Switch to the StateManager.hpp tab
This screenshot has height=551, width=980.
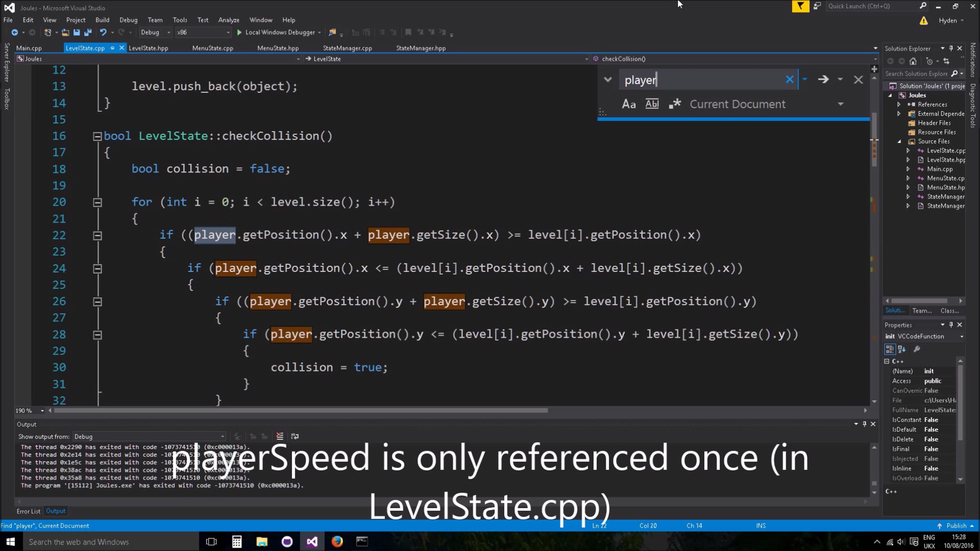click(421, 48)
